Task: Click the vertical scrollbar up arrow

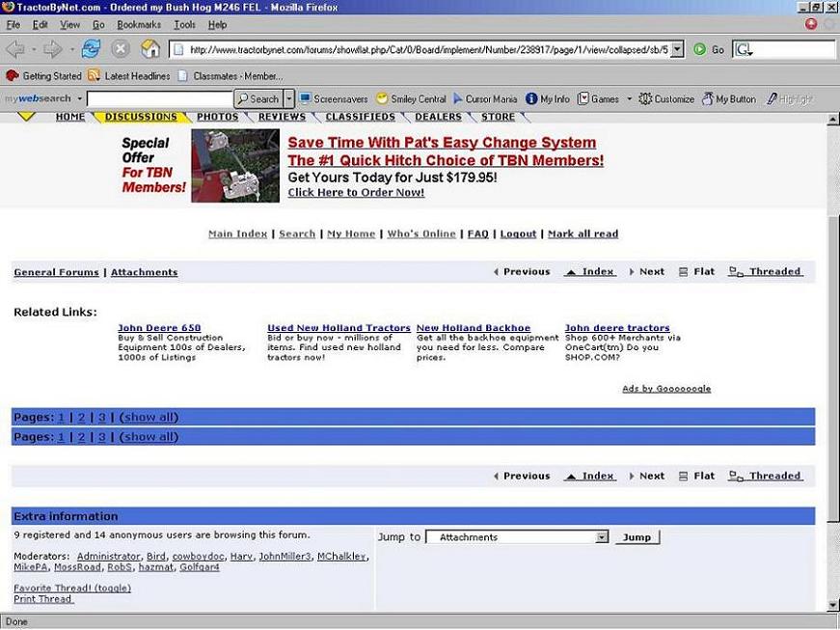Action: click(833, 119)
